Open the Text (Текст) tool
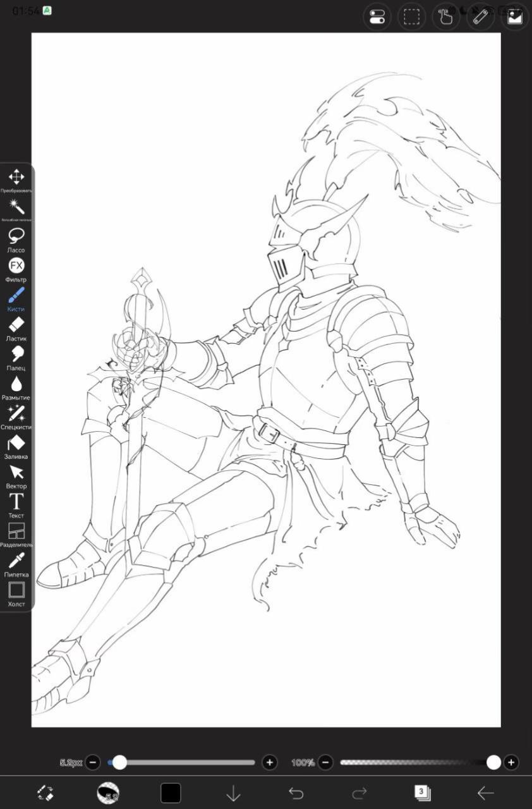Screen dimensions: 532x809 (16, 505)
